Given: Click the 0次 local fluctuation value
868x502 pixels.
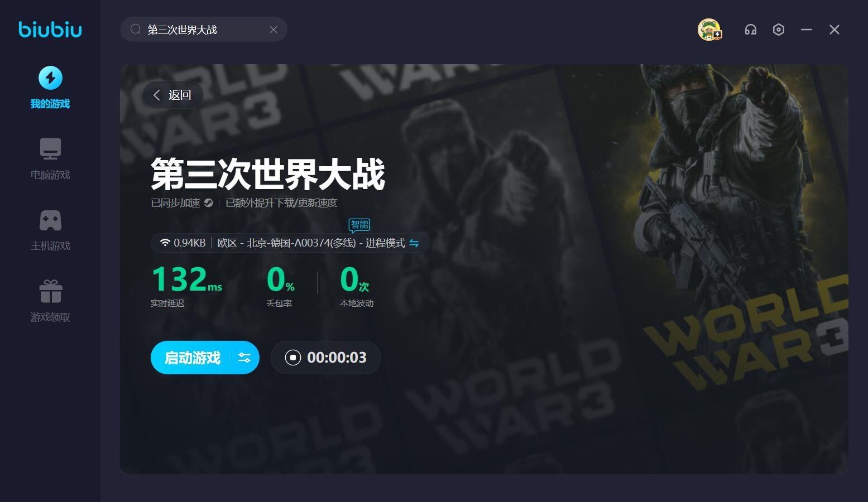Looking at the screenshot, I should pos(354,279).
